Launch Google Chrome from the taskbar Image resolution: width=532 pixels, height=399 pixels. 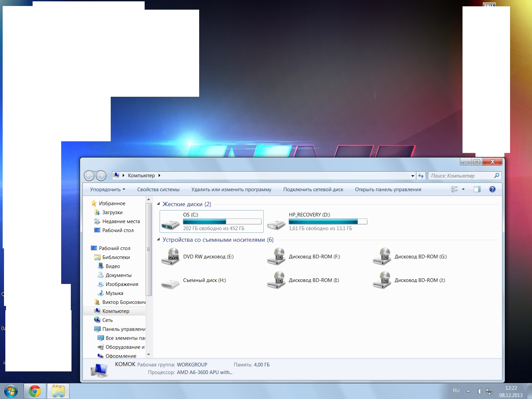35,391
